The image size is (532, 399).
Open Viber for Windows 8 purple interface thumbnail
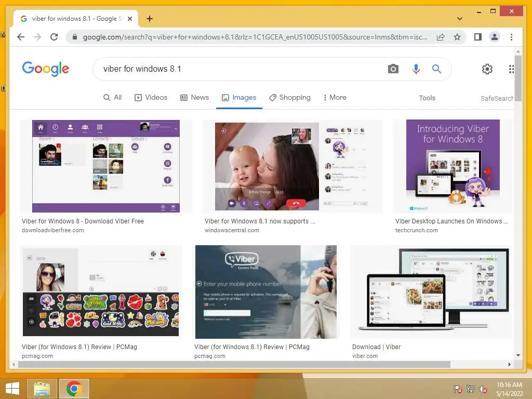(106, 166)
